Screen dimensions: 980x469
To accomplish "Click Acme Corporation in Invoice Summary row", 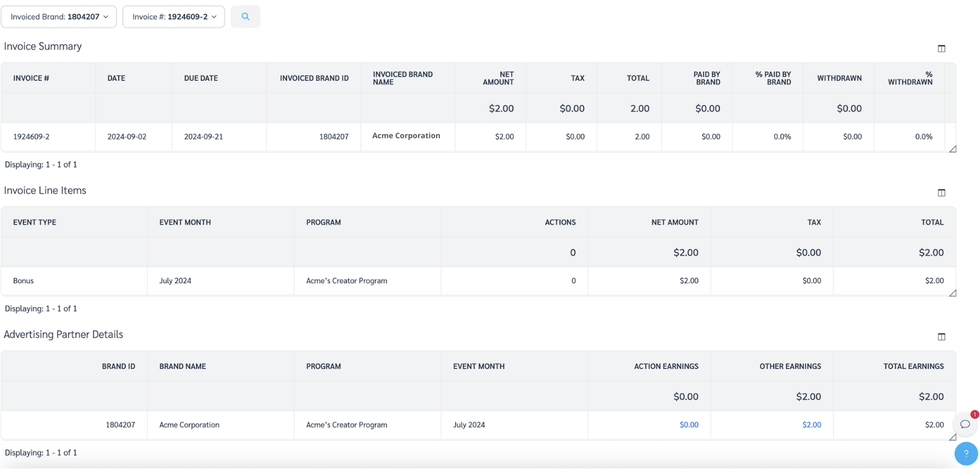I will [x=406, y=135].
